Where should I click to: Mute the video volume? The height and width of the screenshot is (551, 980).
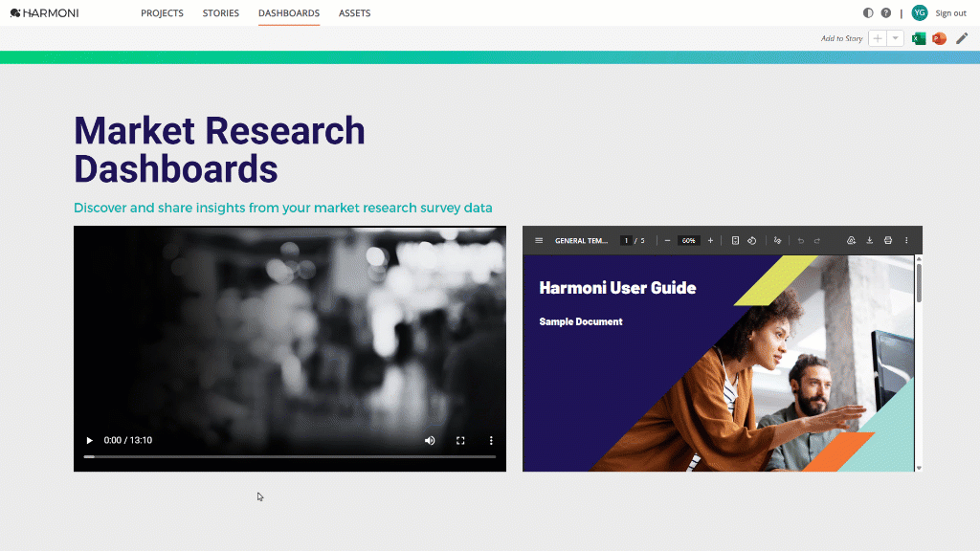pyautogui.click(x=430, y=440)
